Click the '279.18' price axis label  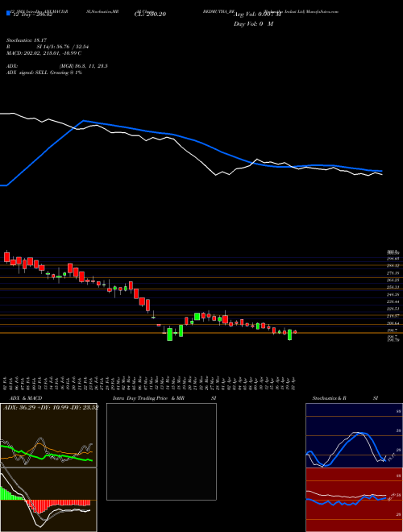coord(393,272)
